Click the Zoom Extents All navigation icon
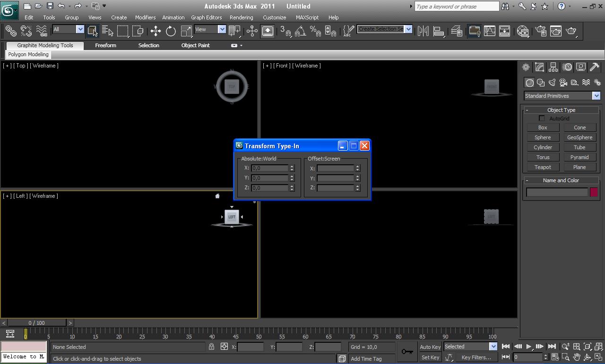 [598, 347]
